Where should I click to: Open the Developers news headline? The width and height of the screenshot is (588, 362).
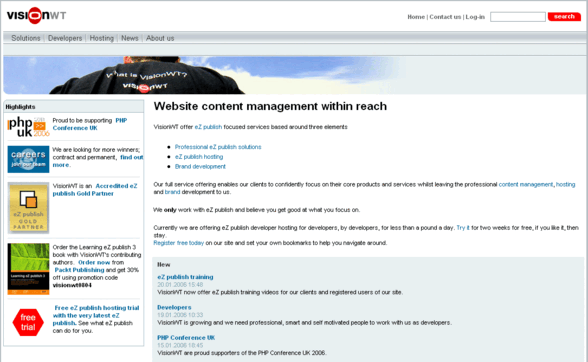(x=174, y=307)
